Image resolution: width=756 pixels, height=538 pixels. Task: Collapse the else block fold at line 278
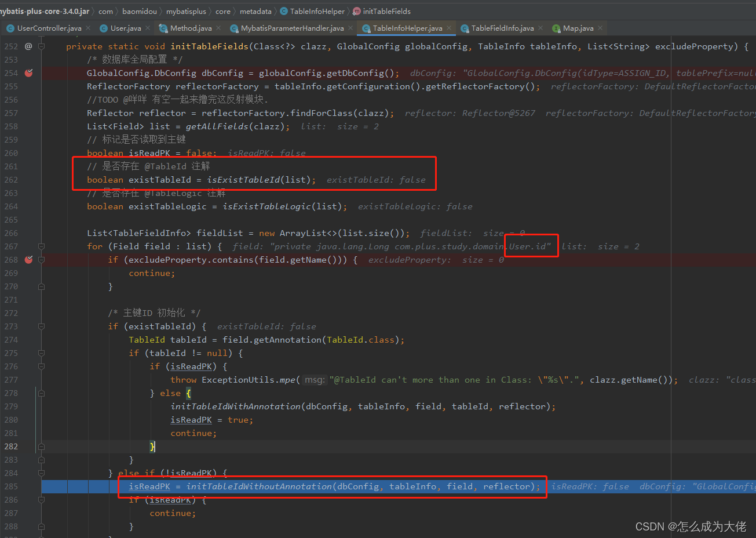pos(42,393)
